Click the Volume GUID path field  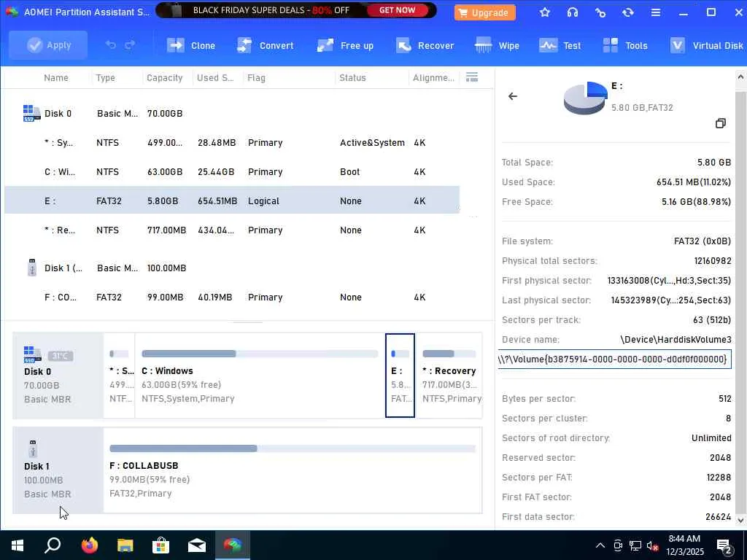coord(614,359)
